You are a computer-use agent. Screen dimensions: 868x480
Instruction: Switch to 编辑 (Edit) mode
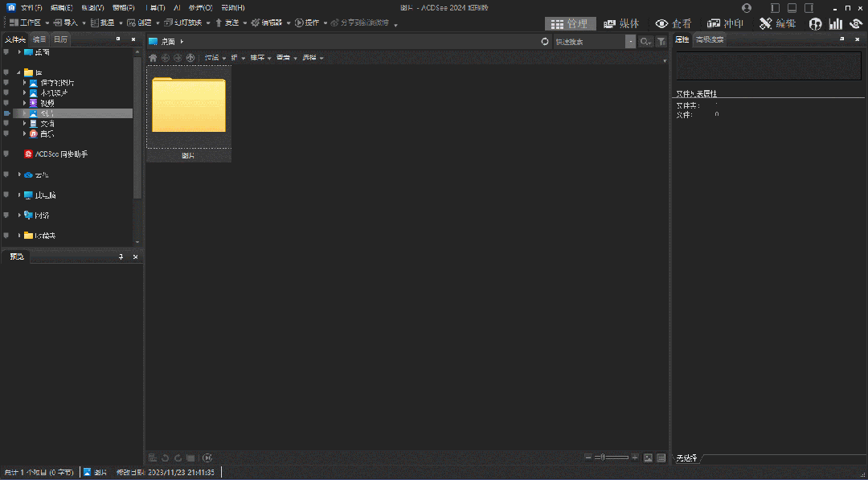[777, 24]
